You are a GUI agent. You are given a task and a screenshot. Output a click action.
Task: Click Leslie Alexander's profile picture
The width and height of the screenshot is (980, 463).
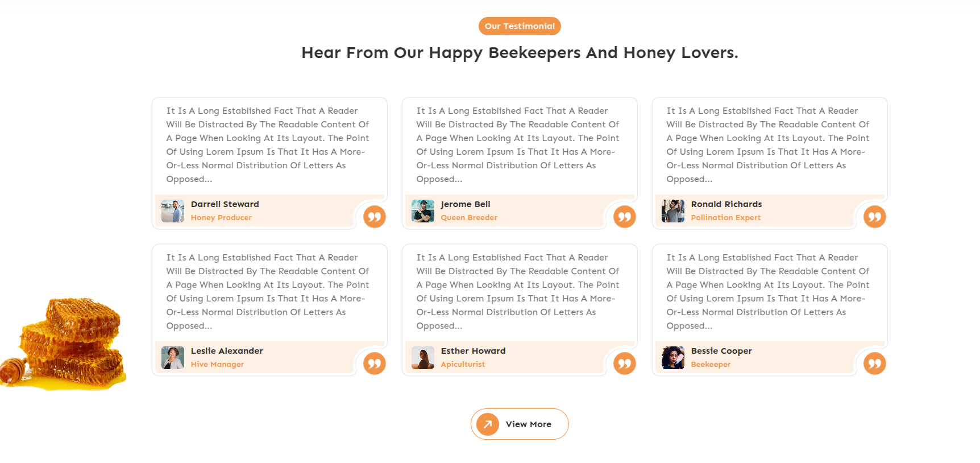[173, 358]
